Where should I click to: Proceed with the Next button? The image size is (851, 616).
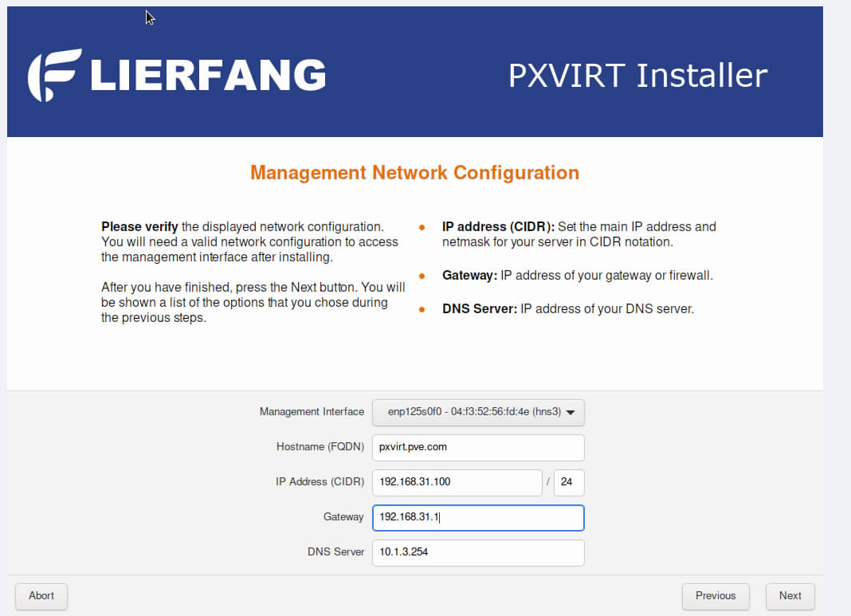tap(790, 595)
